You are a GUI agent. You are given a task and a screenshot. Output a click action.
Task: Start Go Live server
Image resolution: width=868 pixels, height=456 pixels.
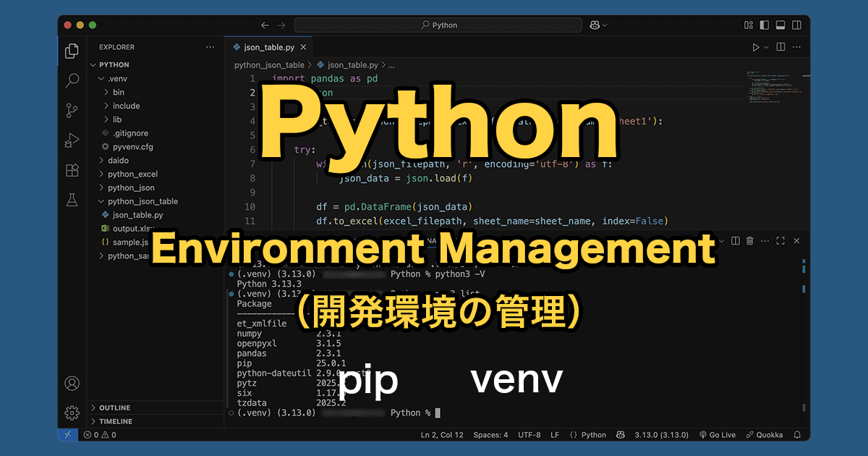tap(718, 435)
